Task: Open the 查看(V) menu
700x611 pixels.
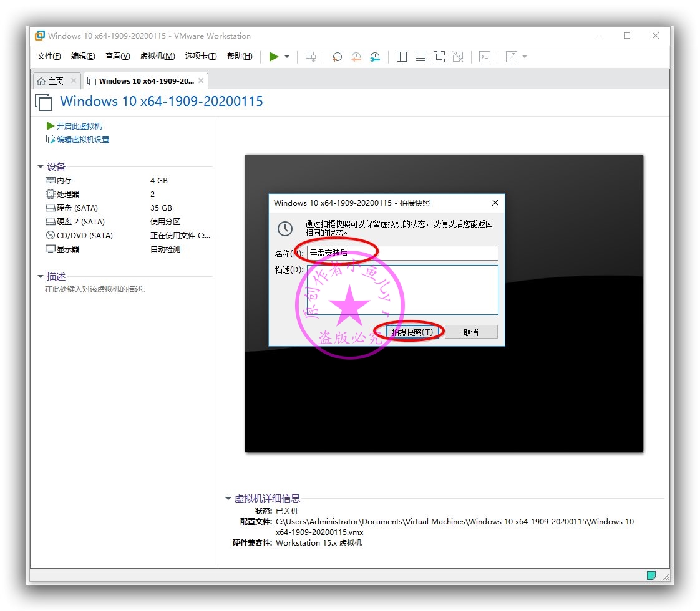Action: 117,55
